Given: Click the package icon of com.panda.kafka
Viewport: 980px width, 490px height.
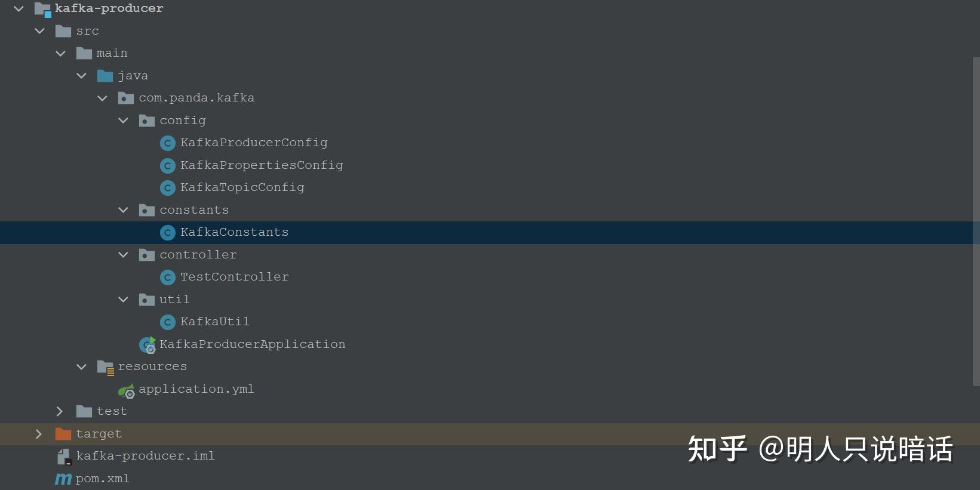Looking at the screenshot, I should (125, 98).
